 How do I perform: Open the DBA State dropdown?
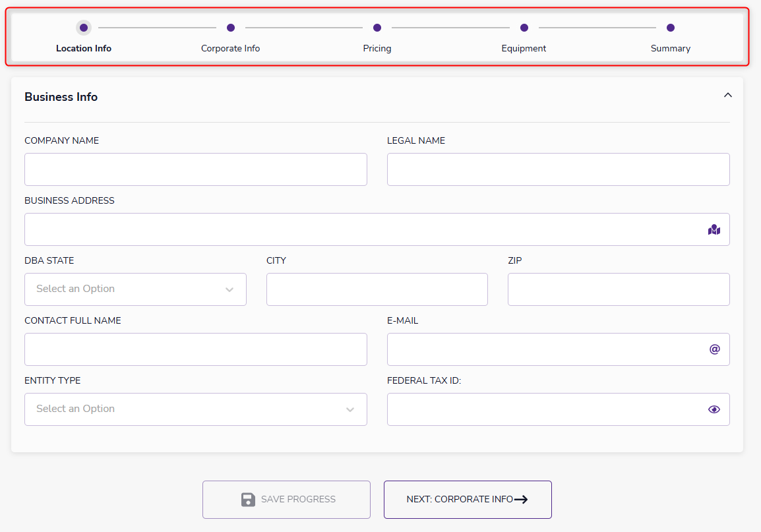click(135, 289)
